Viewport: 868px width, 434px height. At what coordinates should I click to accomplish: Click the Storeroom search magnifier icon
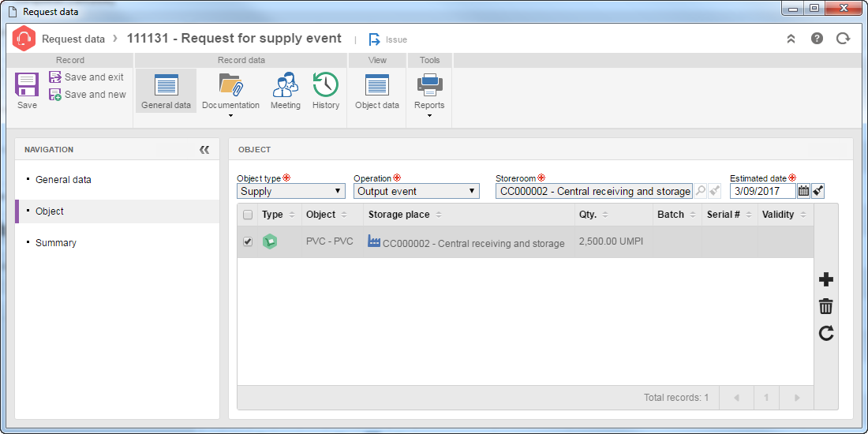[700, 191]
